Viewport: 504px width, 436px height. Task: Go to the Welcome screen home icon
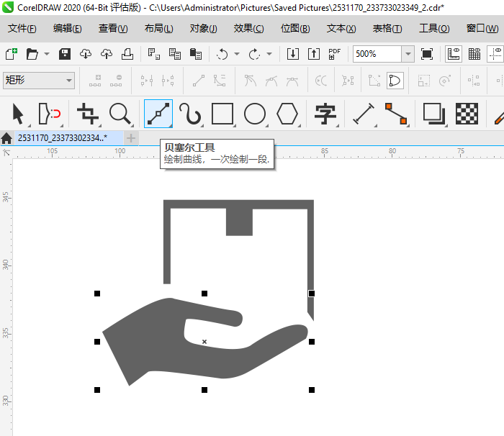(6, 138)
